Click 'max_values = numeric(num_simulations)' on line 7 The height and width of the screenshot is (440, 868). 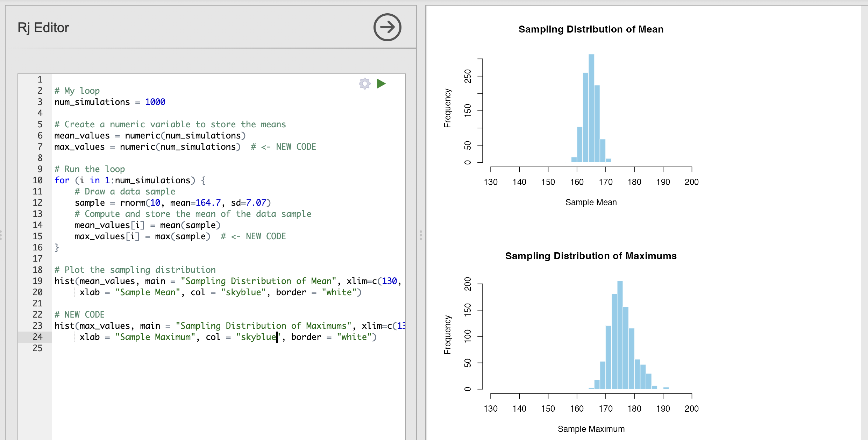coord(148,147)
